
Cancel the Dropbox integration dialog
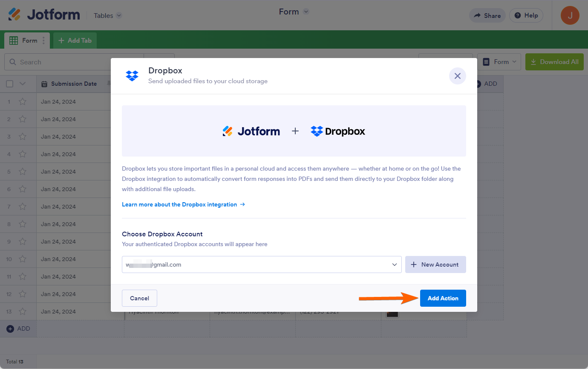139,298
